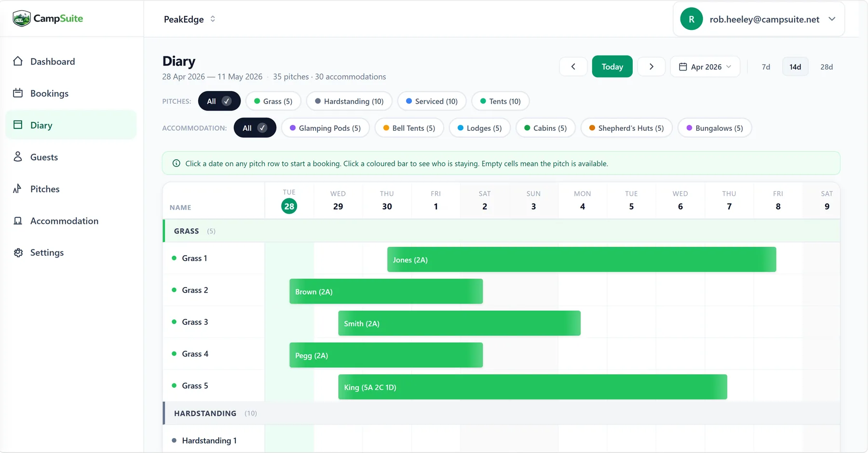
Task: Filter by Bell Tents (5)
Action: (x=409, y=128)
